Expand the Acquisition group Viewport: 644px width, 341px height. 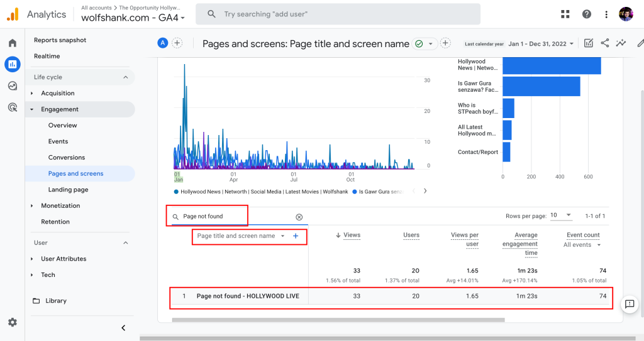click(32, 94)
